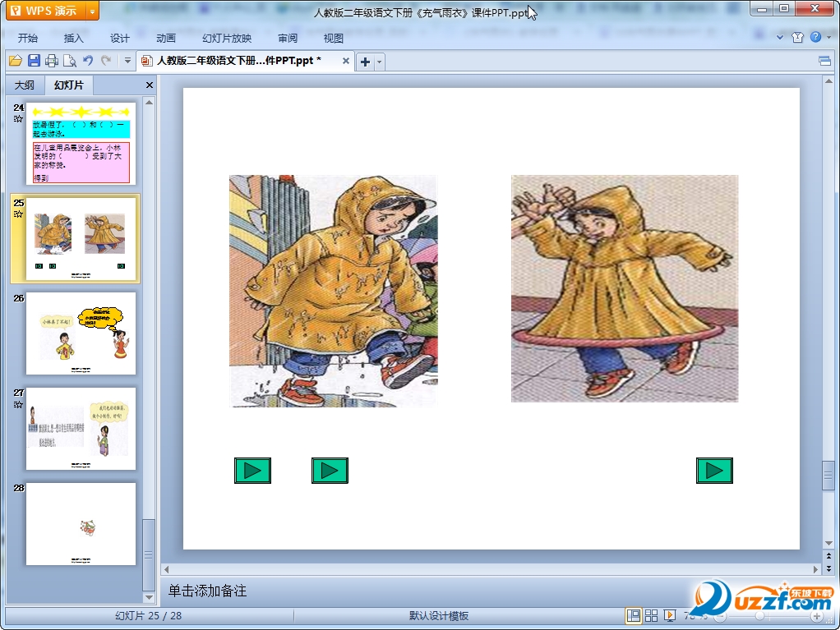Collapse the ribbon with the chevron icon
840x630 pixels.
pos(779,38)
